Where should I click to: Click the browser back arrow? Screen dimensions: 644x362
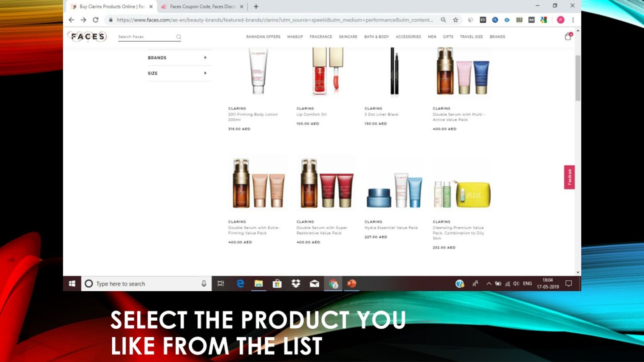point(71,20)
